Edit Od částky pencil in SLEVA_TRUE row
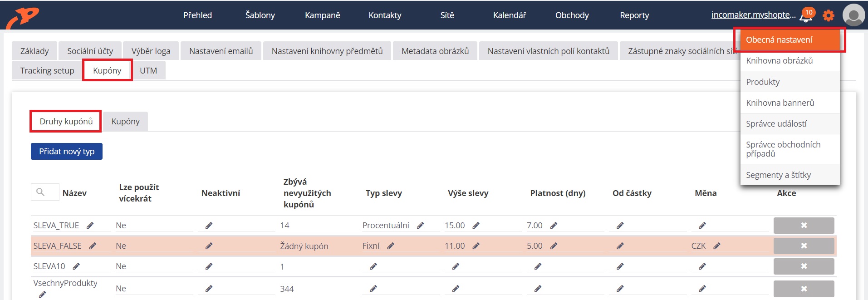This screenshot has width=868, height=300. pos(620,225)
